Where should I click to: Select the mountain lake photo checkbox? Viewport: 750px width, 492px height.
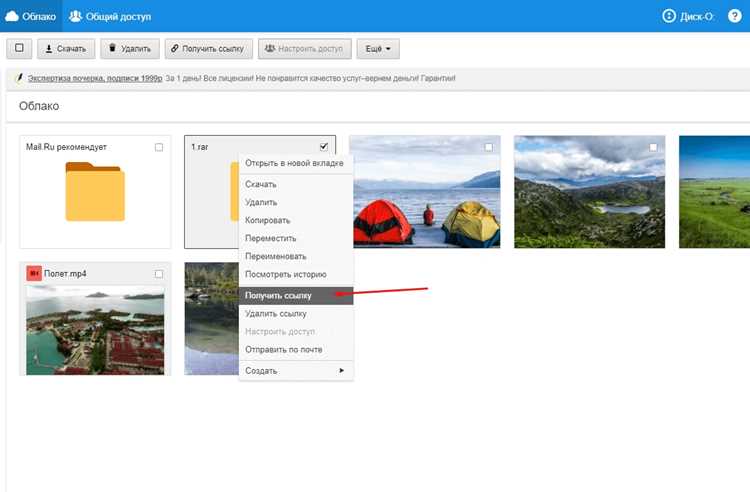click(653, 147)
